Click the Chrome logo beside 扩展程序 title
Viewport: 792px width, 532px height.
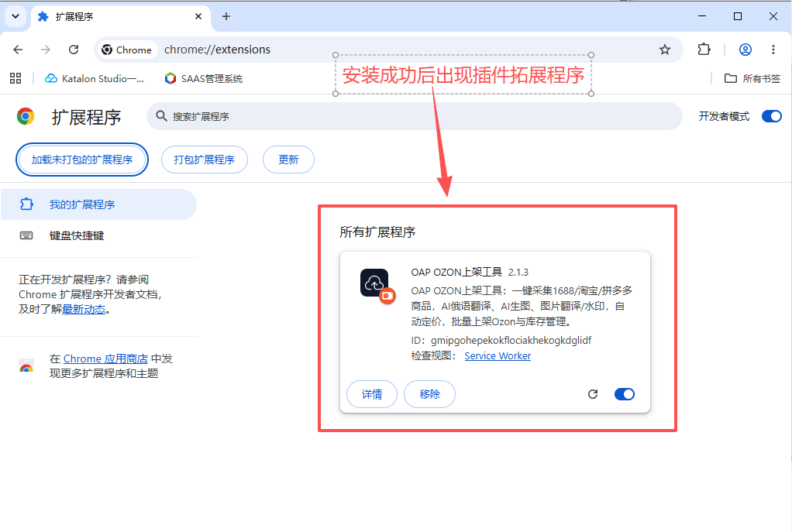tap(26, 116)
